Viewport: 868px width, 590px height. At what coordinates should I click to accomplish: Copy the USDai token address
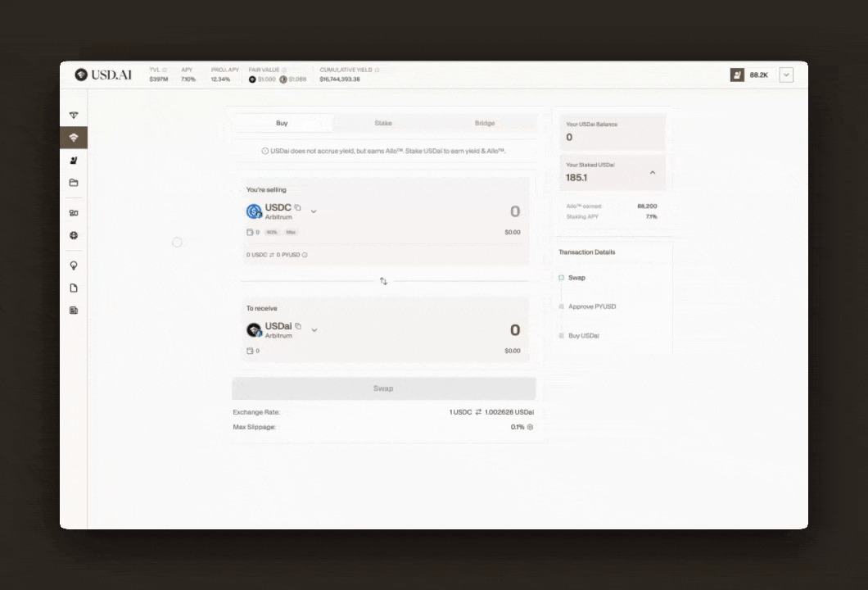(x=298, y=326)
